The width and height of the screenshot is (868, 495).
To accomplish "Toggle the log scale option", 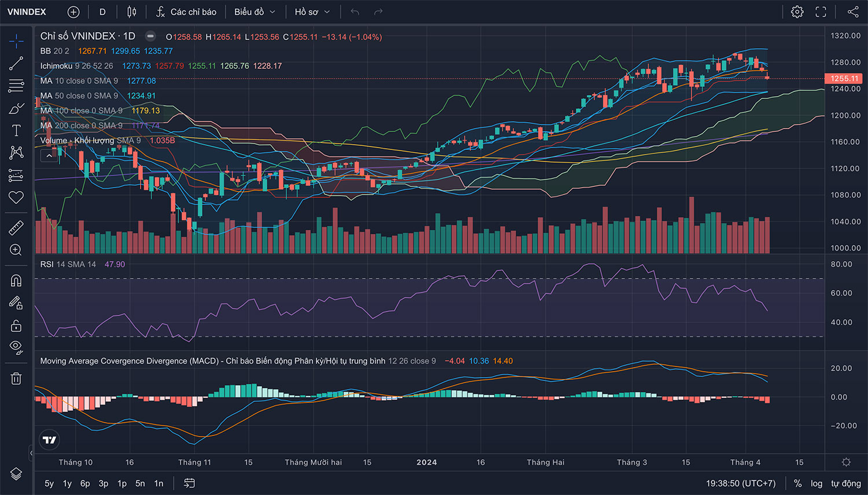I will [x=816, y=483].
